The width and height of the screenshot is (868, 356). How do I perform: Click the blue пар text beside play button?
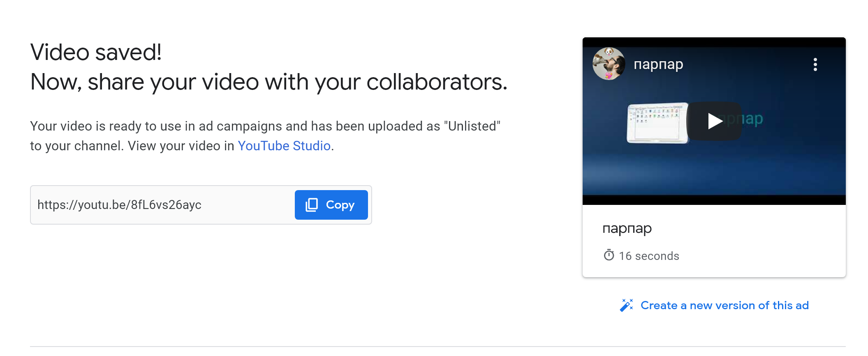tap(751, 119)
